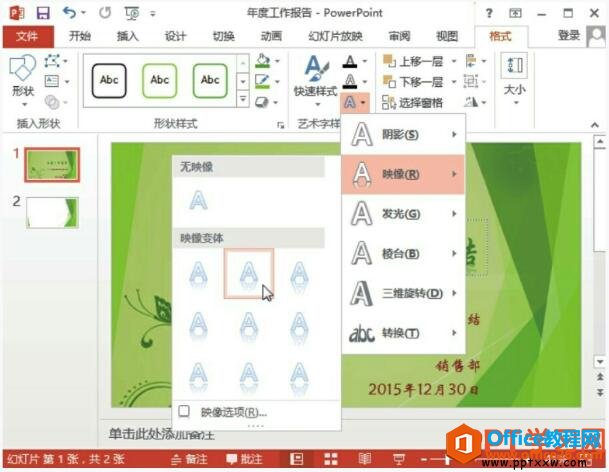Open Shape Styles dialog launcher

coord(280,125)
